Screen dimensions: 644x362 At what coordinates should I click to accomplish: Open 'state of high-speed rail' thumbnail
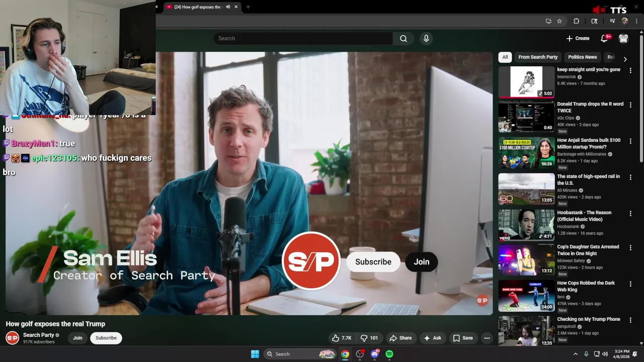526,189
